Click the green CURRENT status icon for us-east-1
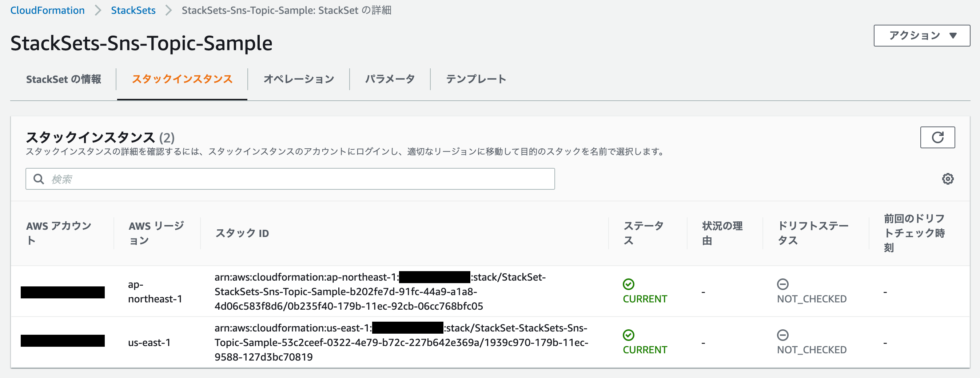This screenshot has height=378, width=980. tap(628, 335)
